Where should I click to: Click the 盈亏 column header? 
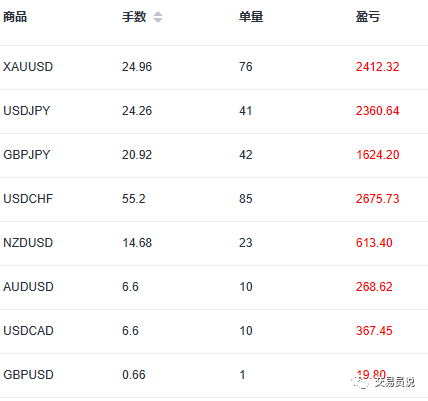point(368,17)
